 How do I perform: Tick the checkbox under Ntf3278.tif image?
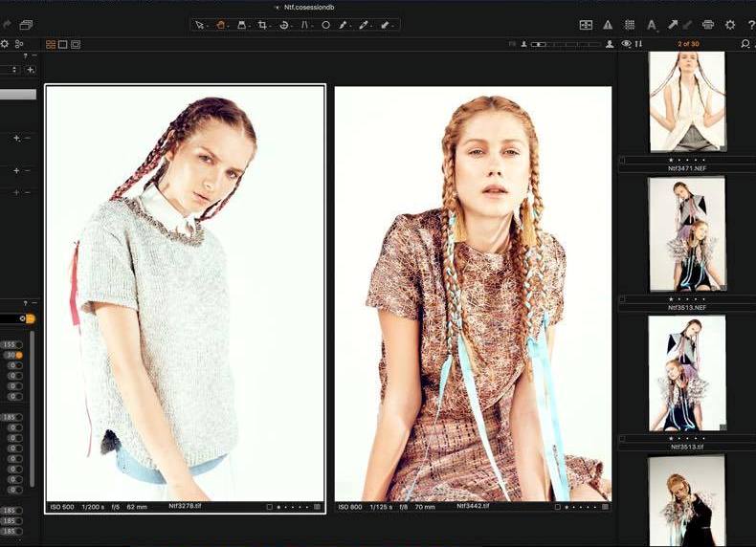pyautogui.click(x=270, y=506)
